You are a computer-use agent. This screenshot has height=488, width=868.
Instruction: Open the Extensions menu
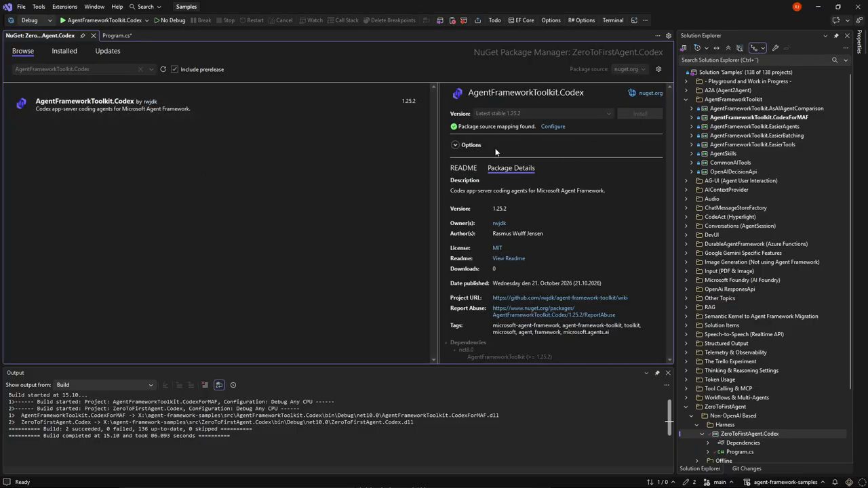pyautogui.click(x=64, y=7)
